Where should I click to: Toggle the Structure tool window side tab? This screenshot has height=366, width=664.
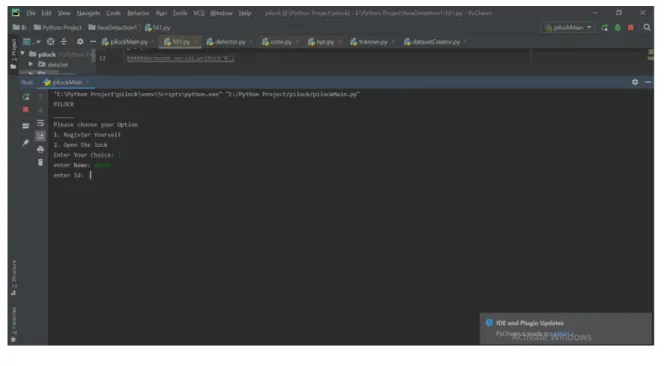coord(14,277)
